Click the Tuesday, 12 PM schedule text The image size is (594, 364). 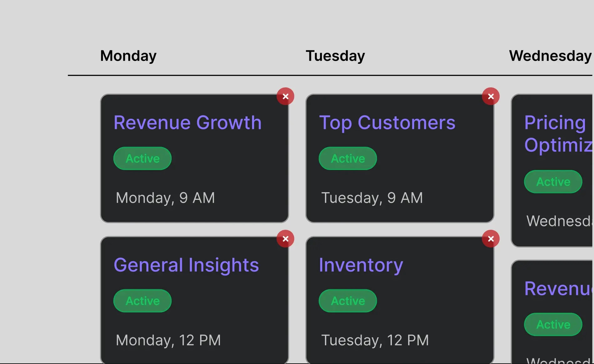coord(375,341)
